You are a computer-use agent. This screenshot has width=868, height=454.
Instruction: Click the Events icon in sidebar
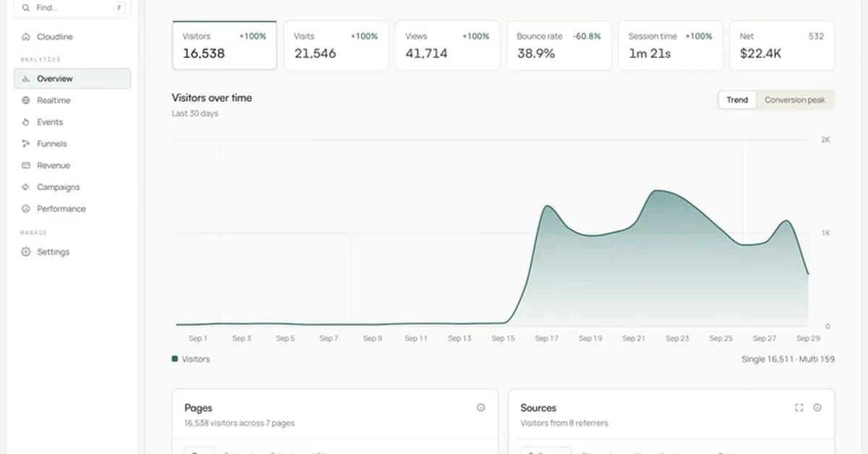(x=26, y=122)
